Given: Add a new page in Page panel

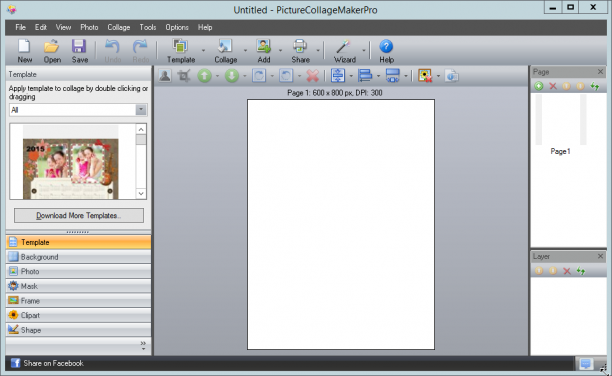Looking at the screenshot, I should 539,86.
